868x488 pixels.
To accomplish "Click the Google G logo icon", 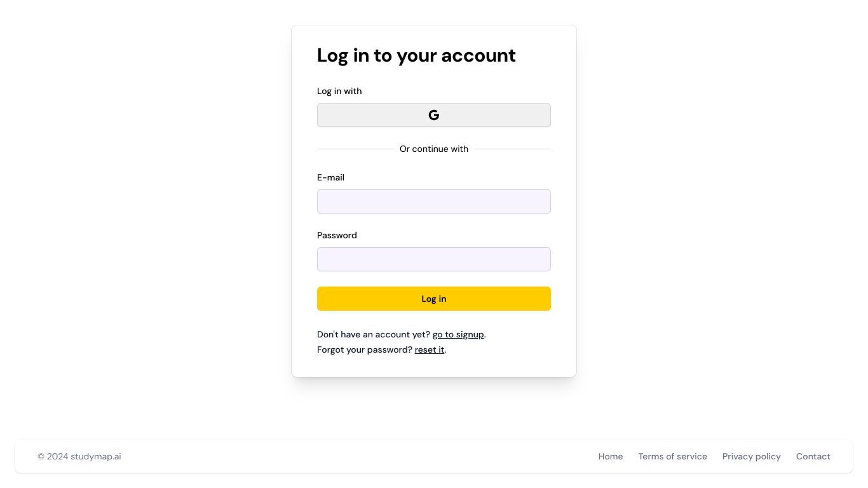I will click(x=434, y=115).
